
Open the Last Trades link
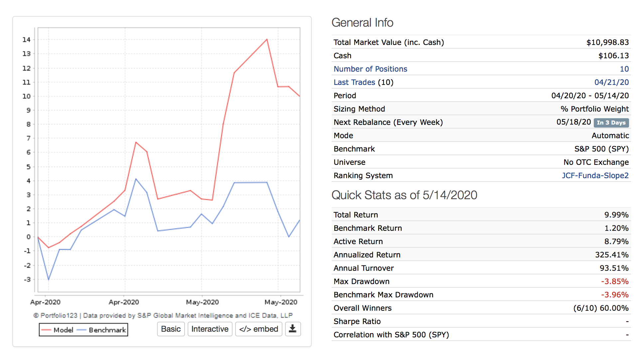pos(354,82)
